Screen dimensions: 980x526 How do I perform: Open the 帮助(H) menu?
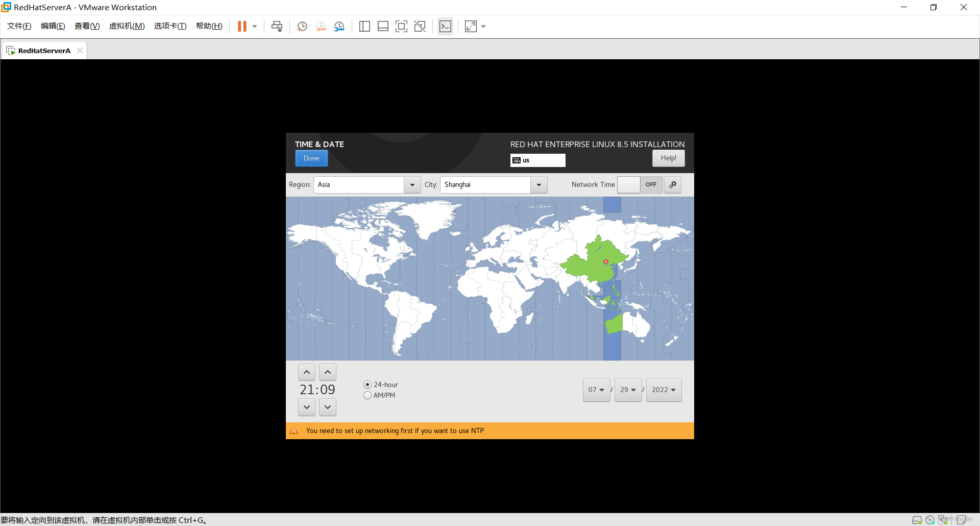coord(209,26)
